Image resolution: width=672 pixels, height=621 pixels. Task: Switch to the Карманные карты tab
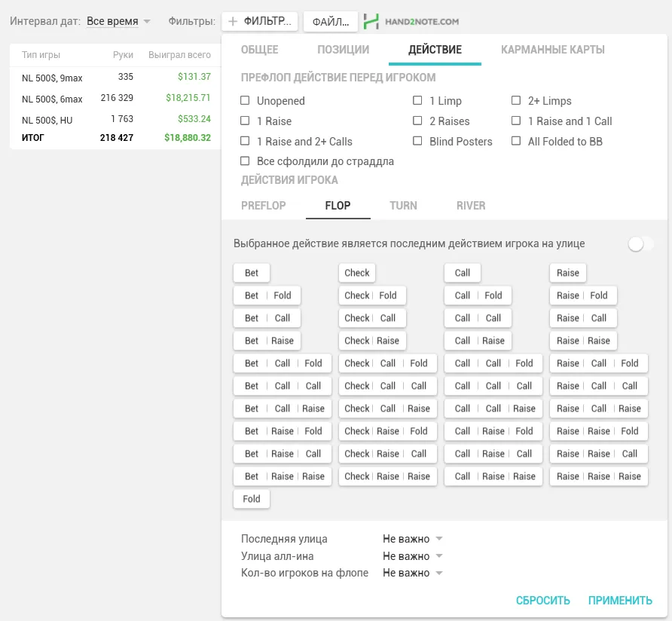(x=552, y=50)
